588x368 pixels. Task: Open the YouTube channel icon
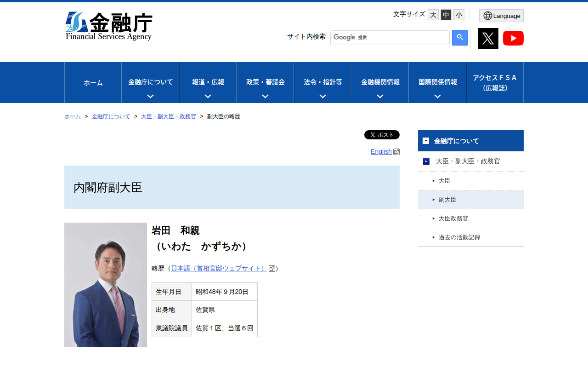pyautogui.click(x=513, y=38)
